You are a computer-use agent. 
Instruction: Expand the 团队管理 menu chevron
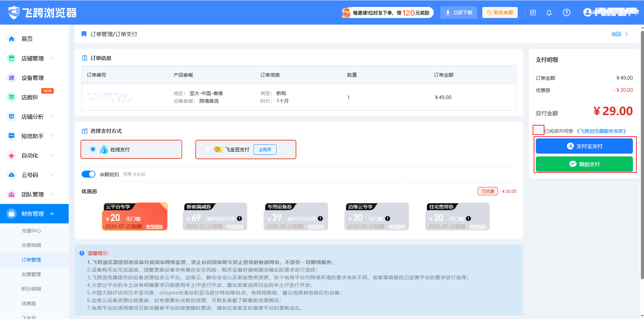coord(52,194)
